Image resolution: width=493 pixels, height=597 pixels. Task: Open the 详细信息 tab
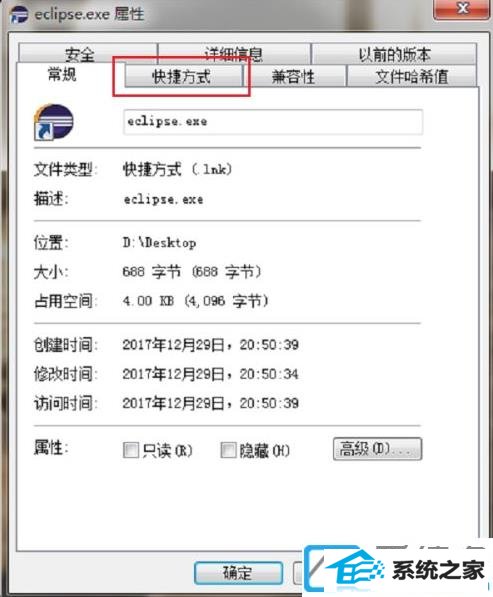pos(234,54)
